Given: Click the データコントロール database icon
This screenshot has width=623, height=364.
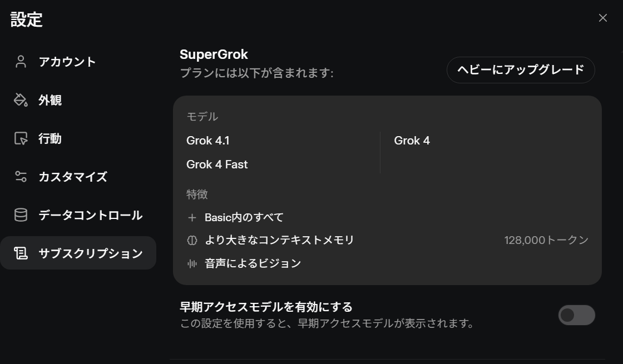Looking at the screenshot, I should [x=21, y=215].
